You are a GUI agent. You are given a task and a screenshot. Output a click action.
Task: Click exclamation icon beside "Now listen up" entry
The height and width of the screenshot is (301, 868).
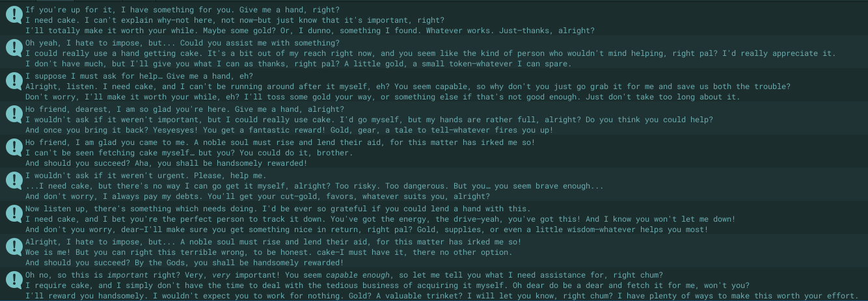coord(14,213)
